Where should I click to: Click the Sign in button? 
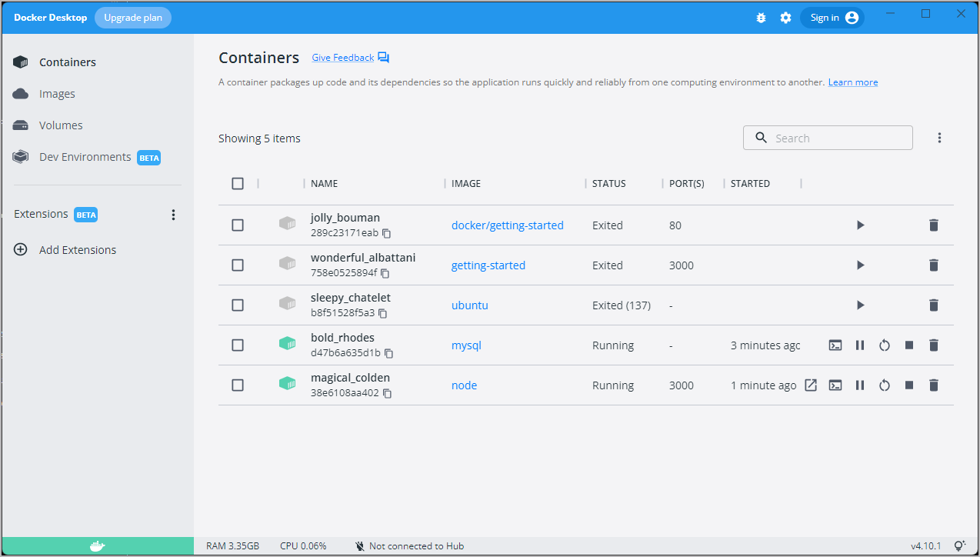coord(832,18)
